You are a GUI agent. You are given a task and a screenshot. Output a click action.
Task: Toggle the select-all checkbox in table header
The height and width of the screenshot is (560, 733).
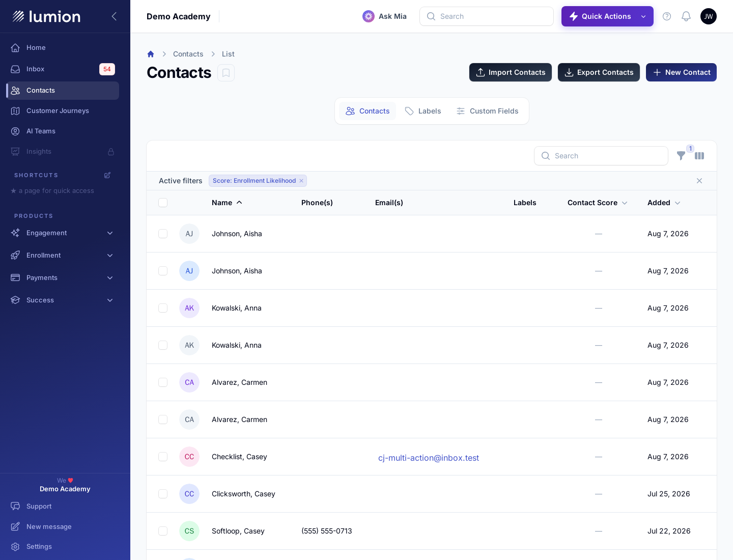(163, 203)
